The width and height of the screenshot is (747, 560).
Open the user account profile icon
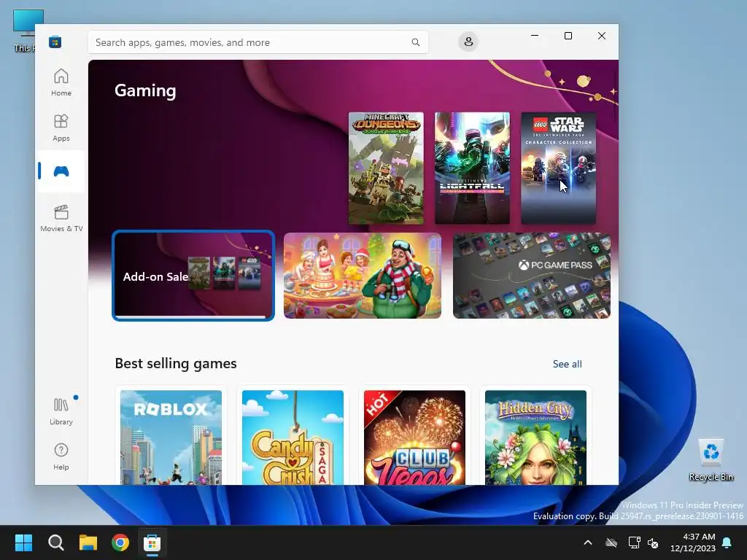click(468, 42)
